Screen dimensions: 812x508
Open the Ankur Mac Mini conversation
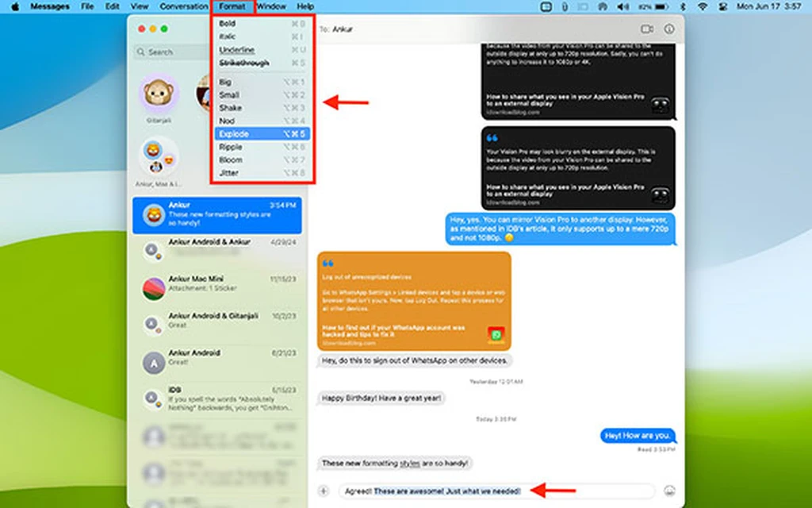point(217,287)
